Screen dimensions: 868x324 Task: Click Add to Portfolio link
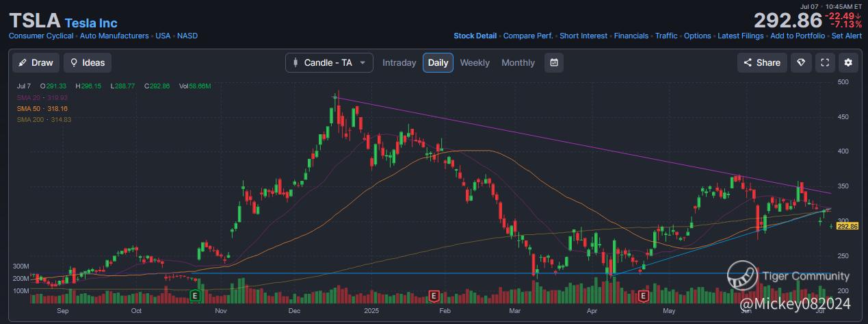[797, 36]
